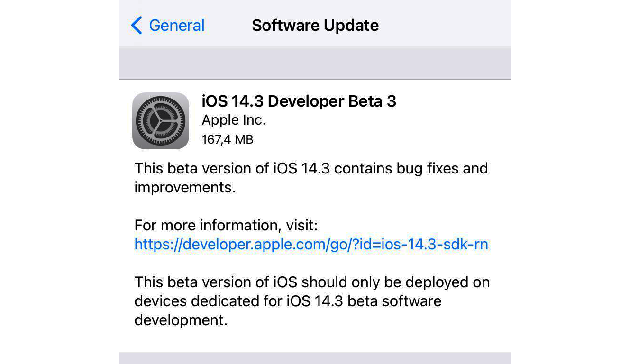
Task: Tap the 167,4 MB file size label
Action: pos(228,139)
